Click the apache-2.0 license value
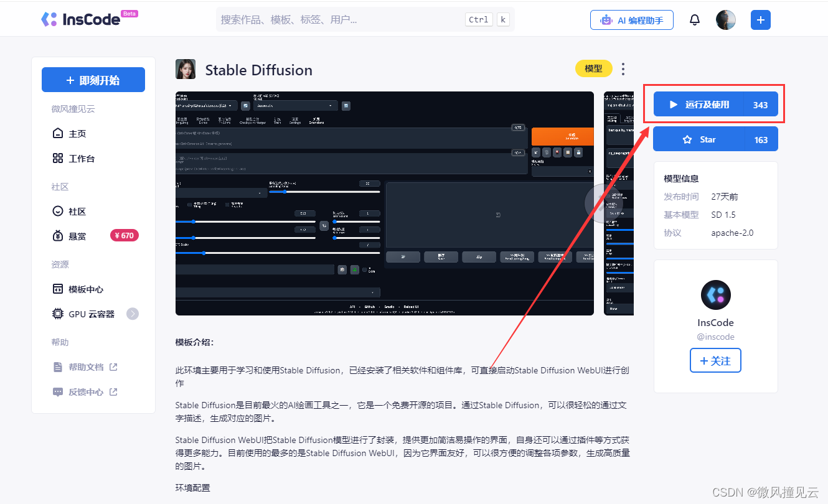828x504 pixels. (x=732, y=233)
